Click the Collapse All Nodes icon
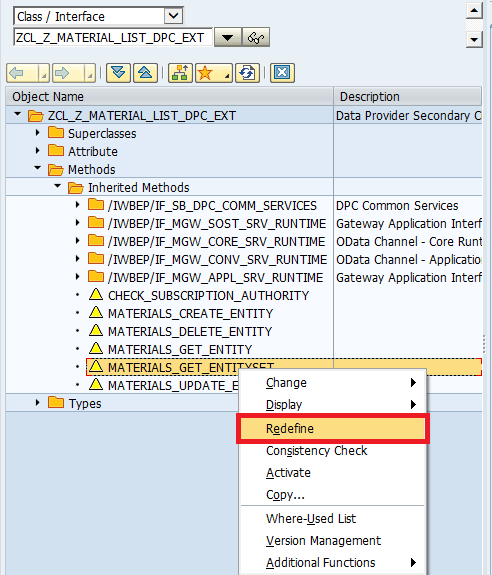This screenshot has width=492, height=575. [x=145, y=73]
